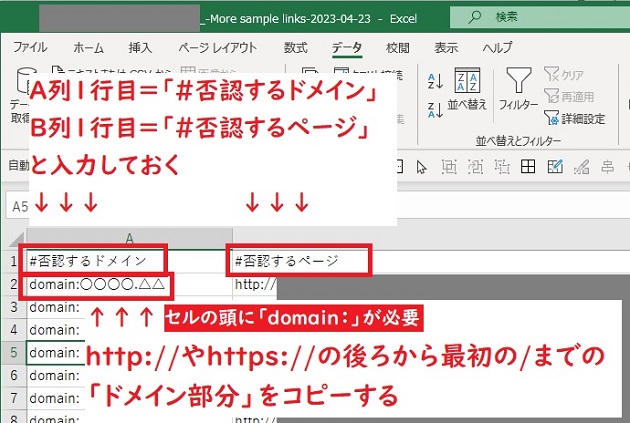This screenshot has height=423, width=630.
Task: Click the regroup objects icon with arrow
Action: coord(475,166)
